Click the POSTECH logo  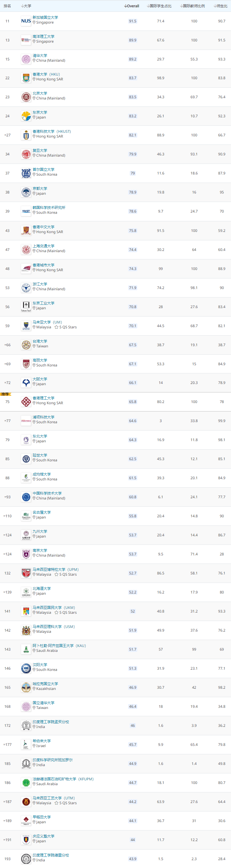coord(26,421)
